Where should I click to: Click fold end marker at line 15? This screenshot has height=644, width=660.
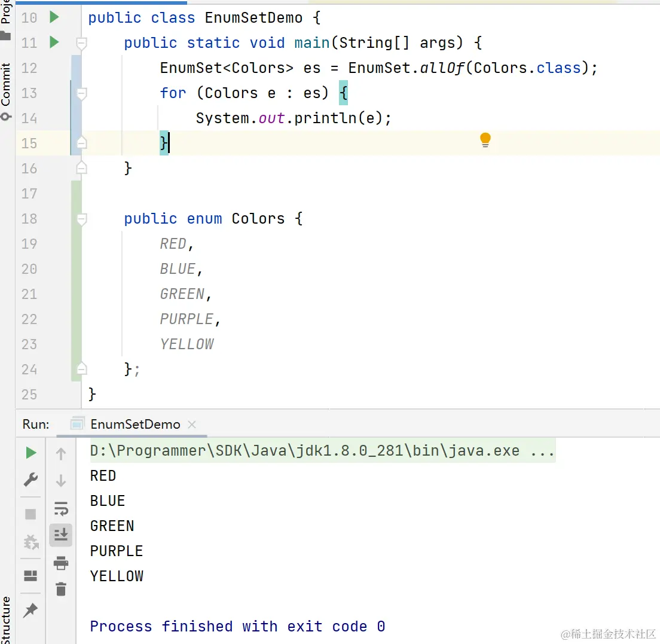(82, 143)
